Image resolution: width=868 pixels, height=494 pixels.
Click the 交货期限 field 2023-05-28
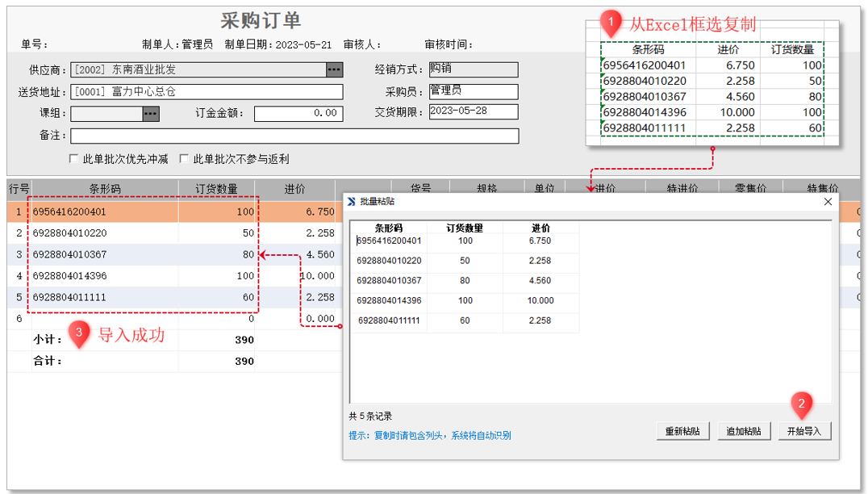(x=474, y=112)
